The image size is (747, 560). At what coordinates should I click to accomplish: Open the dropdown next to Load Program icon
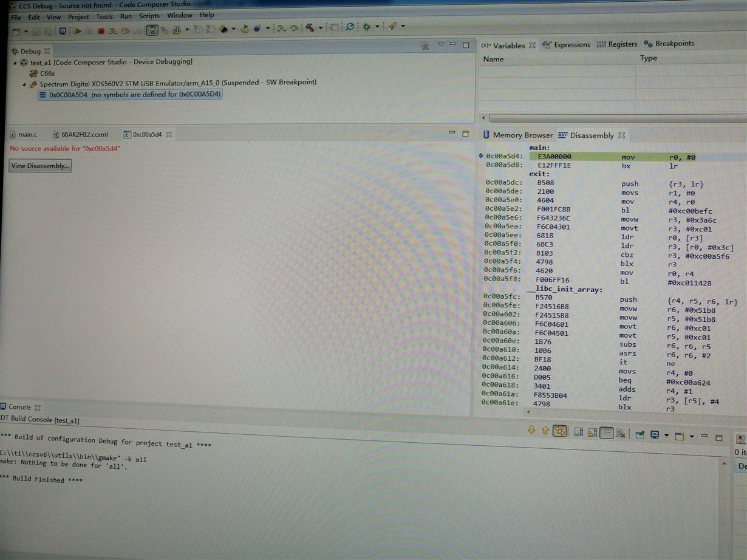(x=187, y=29)
